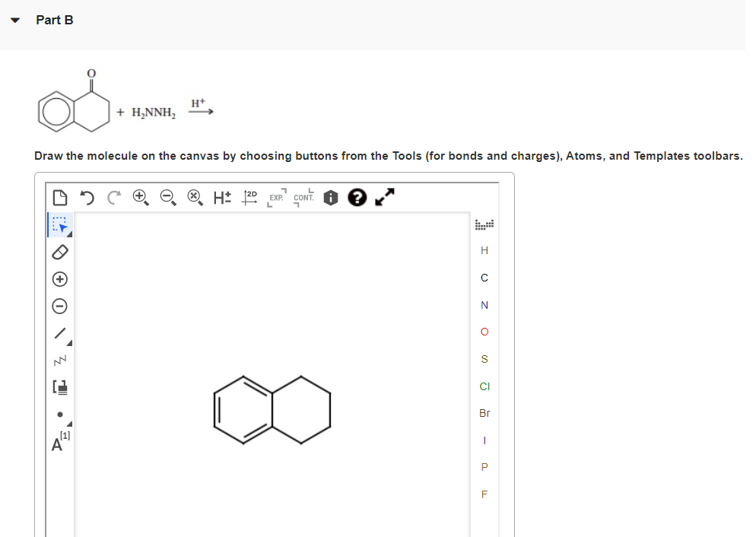This screenshot has width=756, height=537.
Task: Click the Undo arrow
Action: pyautogui.click(x=86, y=197)
